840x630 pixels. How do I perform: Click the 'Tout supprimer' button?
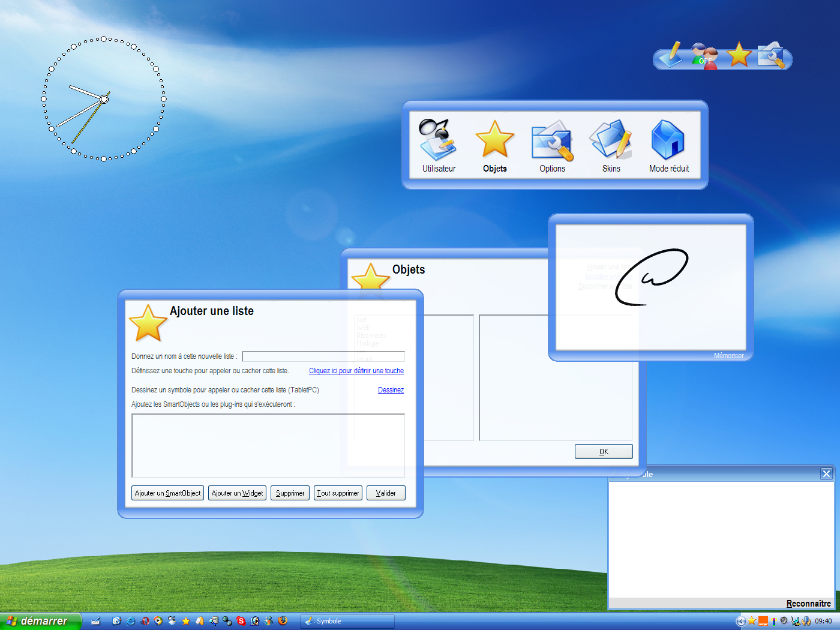[x=338, y=493]
